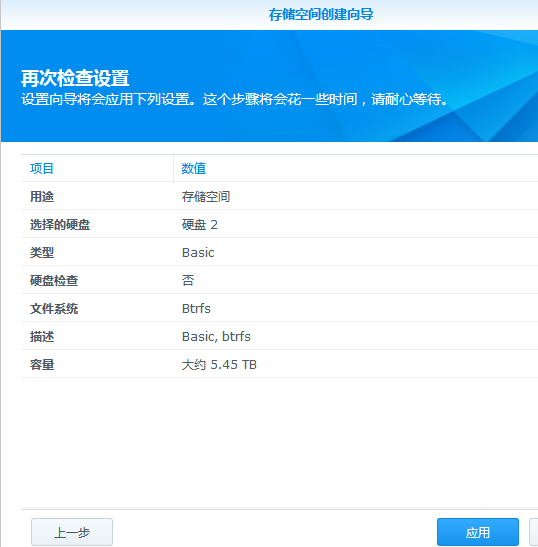Click the 选择的硬盘 row label
Image resolution: width=538 pixels, height=547 pixels.
[60, 224]
